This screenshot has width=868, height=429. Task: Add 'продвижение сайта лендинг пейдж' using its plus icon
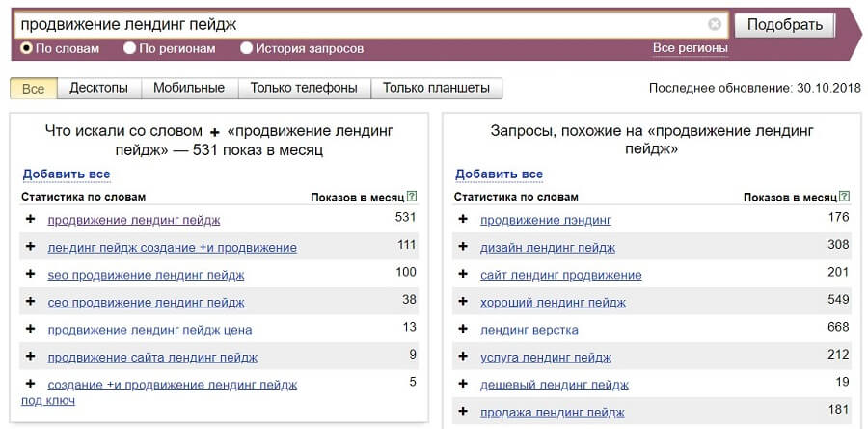pos(31,356)
